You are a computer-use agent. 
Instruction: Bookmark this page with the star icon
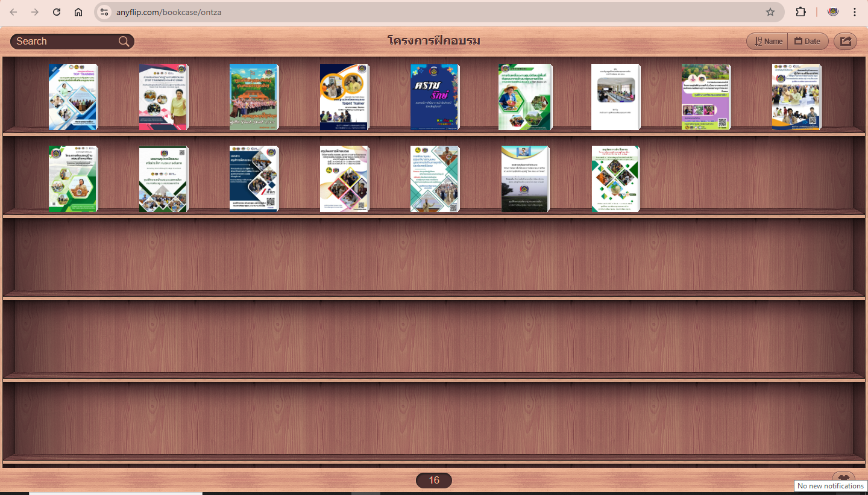(x=770, y=12)
